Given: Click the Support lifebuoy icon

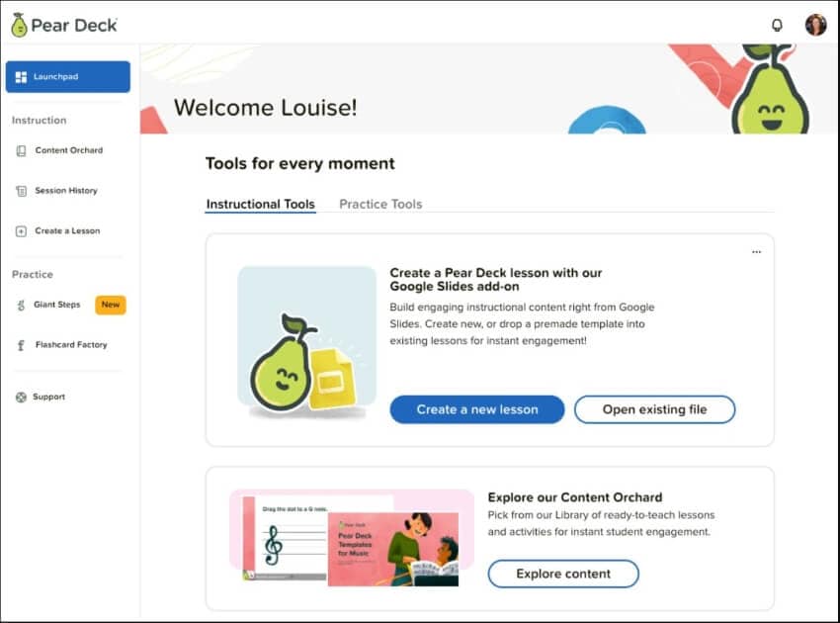Looking at the screenshot, I should [x=21, y=398].
